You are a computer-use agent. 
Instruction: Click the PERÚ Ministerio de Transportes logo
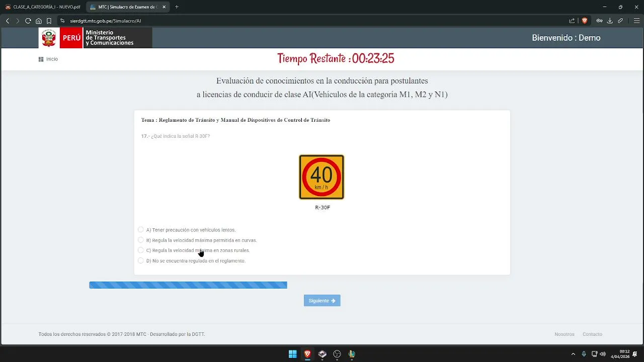coord(95,38)
